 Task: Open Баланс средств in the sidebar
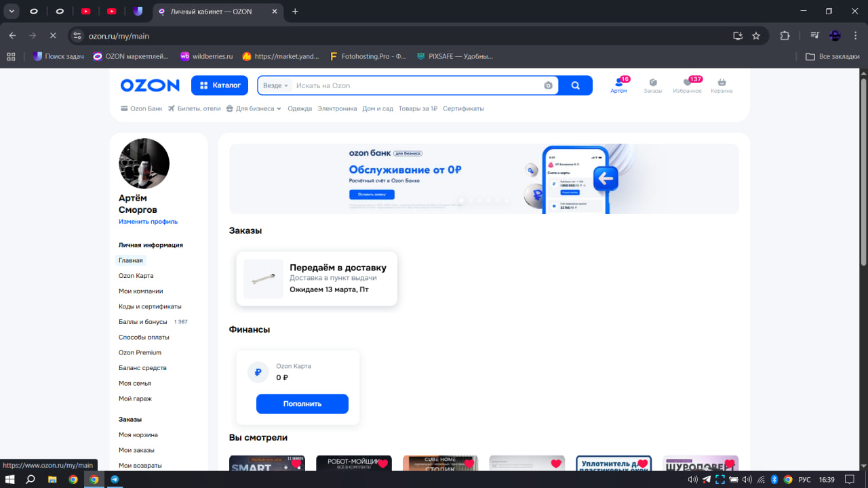(x=142, y=368)
